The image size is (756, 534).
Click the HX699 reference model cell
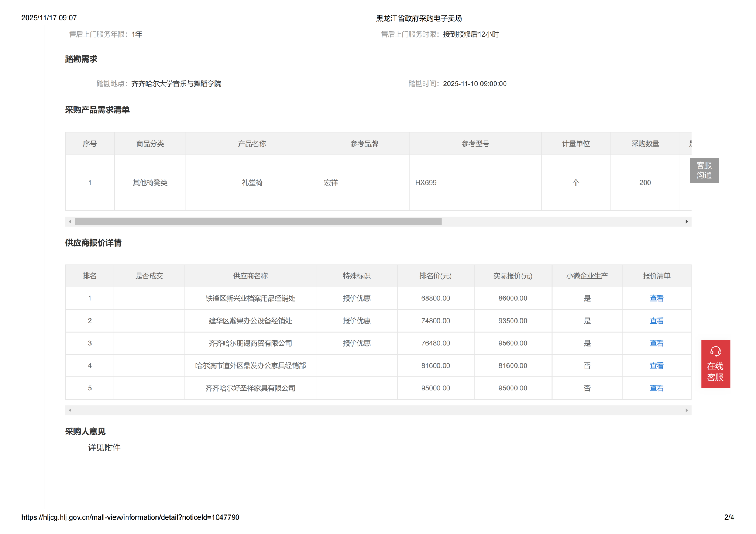[426, 183]
